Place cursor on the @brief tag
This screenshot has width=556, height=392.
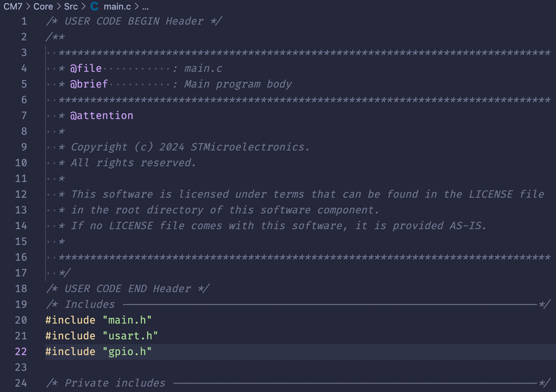[x=89, y=84]
